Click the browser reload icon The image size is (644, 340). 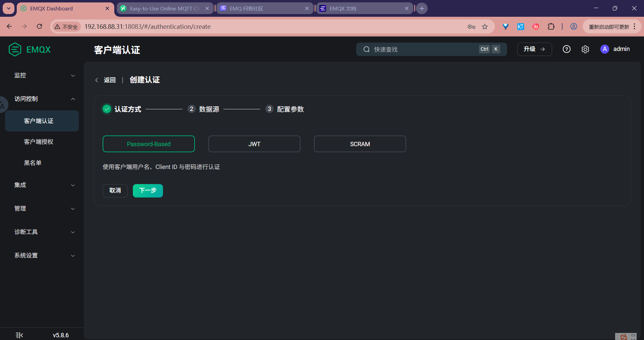pyautogui.click(x=39, y=26)
